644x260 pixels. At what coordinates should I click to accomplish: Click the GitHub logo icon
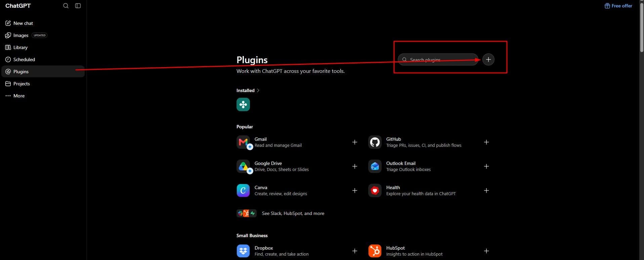[x=375, y=142]
